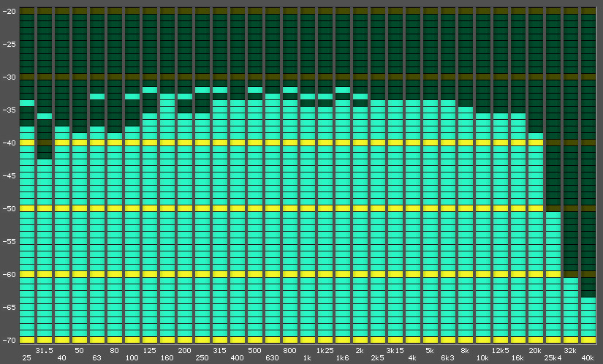This screenshot has width=603, height=364.
Task: Pick the '4k' frequency label
Action: point(412,358)
